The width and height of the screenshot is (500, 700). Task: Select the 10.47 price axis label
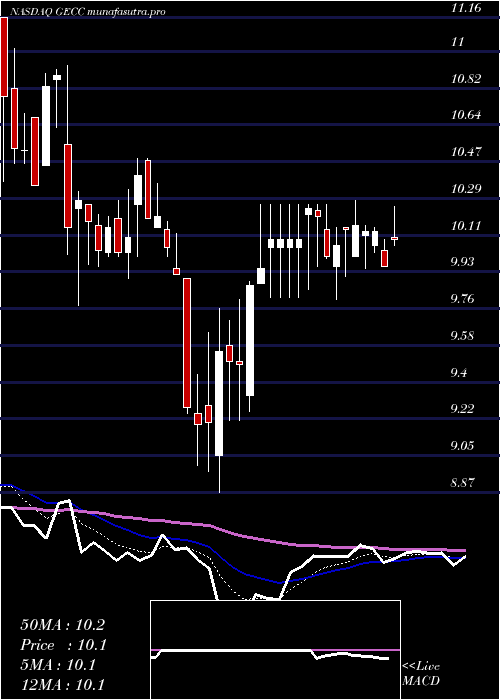click(x=466, y=152)
